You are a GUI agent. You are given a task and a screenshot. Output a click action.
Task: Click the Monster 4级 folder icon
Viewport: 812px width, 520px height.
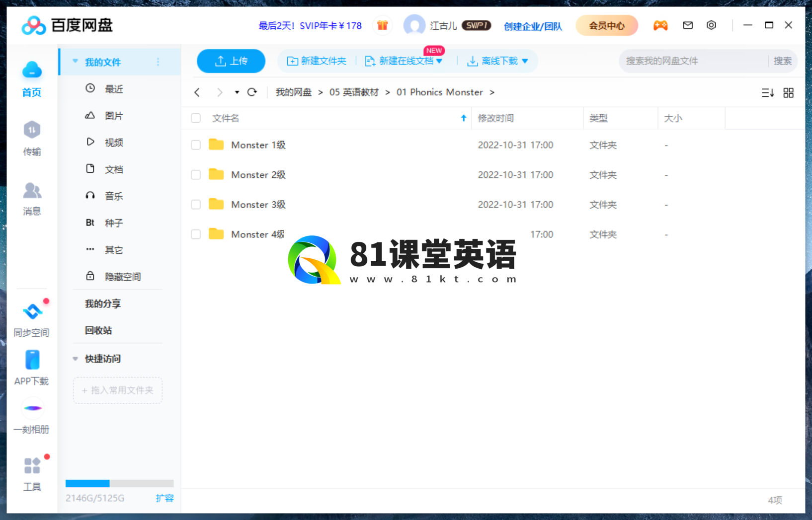216,234
